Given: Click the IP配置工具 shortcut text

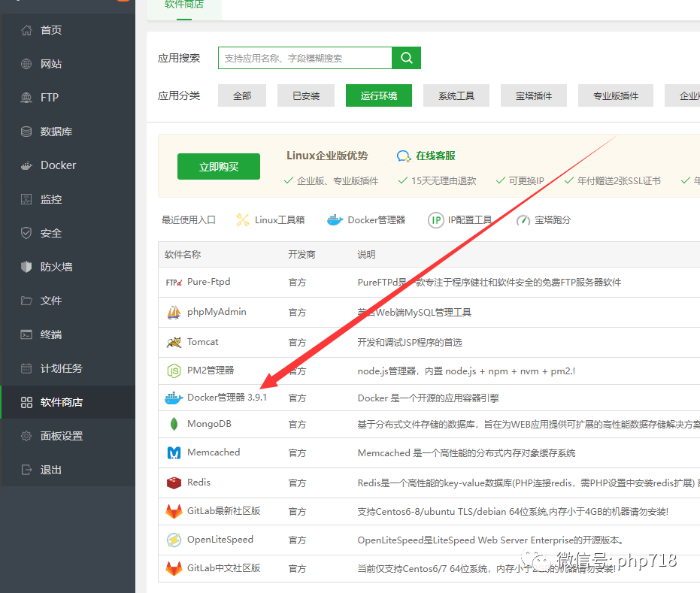Looking at the screenshot, I should [x=470, y=220].
